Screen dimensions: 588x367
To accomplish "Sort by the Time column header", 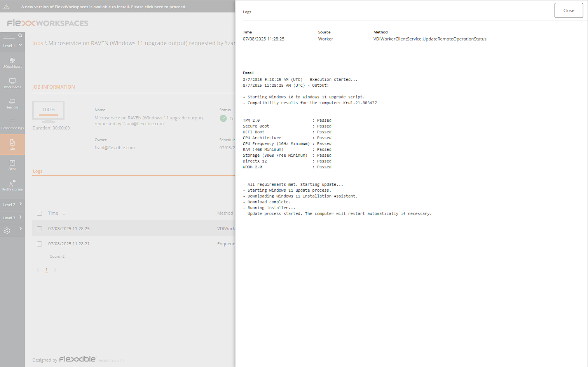I will (53, 213).
